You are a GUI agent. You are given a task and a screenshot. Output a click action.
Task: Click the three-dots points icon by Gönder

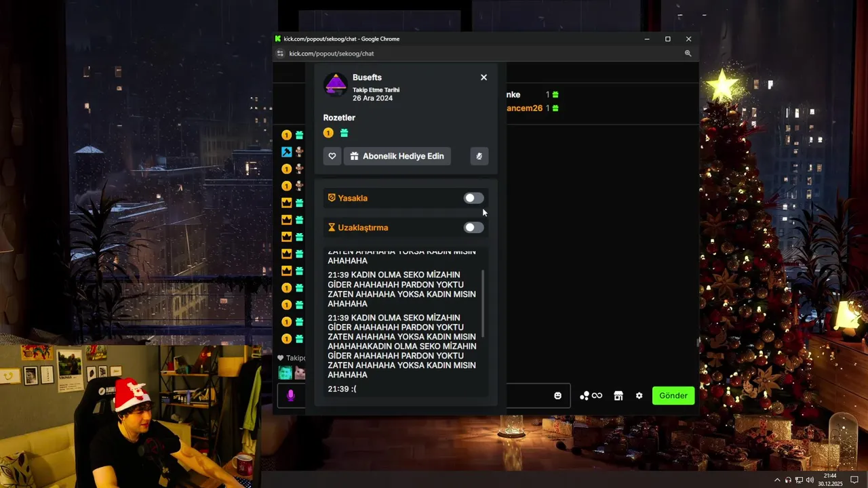tap(585, 396)
